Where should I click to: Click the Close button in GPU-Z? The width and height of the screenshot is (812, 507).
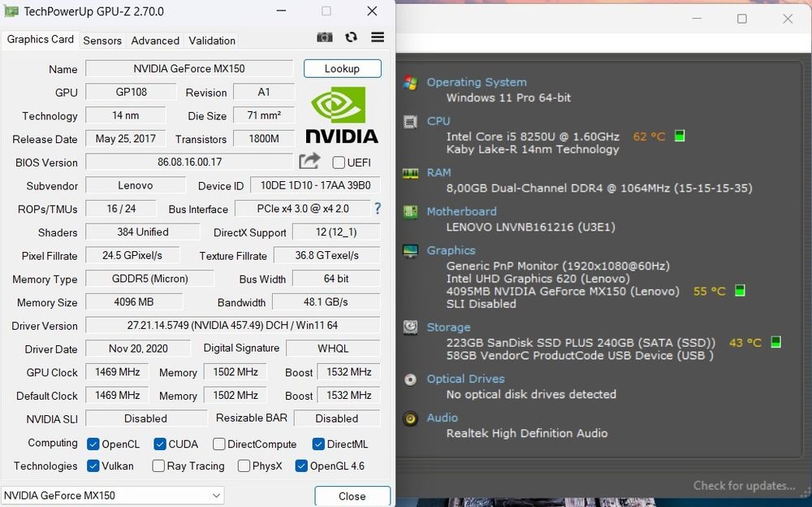pos(352,496)
